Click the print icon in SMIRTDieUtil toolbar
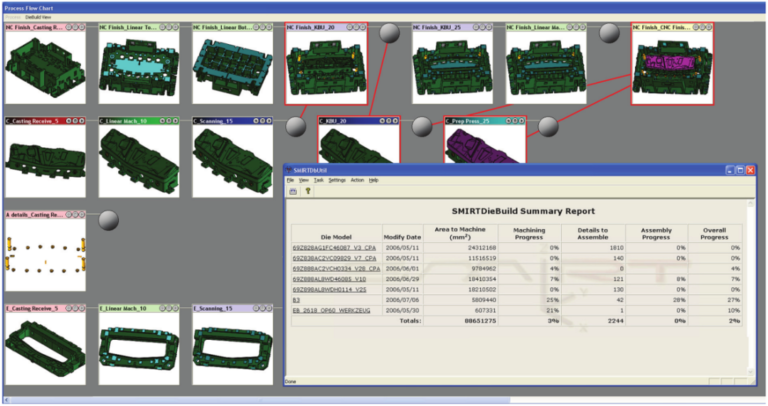Screen dimensions: 768x406 click(x=293, y=191)
